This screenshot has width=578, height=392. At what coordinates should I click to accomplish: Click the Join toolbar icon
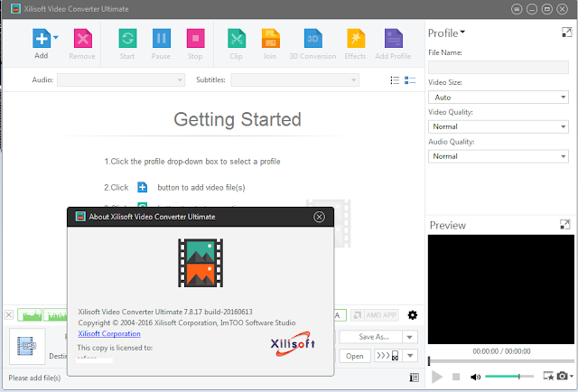pyautogui.click(x=271, y=38)
